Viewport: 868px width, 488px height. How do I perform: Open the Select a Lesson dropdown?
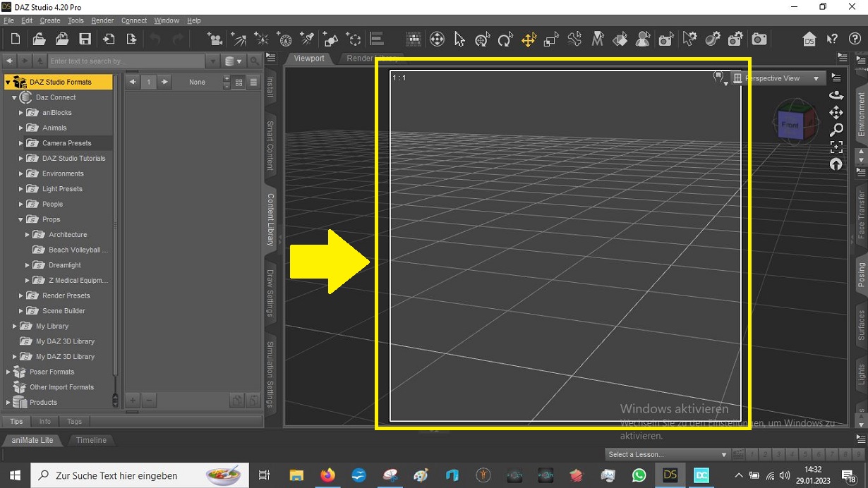pyautogui.click(x=667, y=454)
